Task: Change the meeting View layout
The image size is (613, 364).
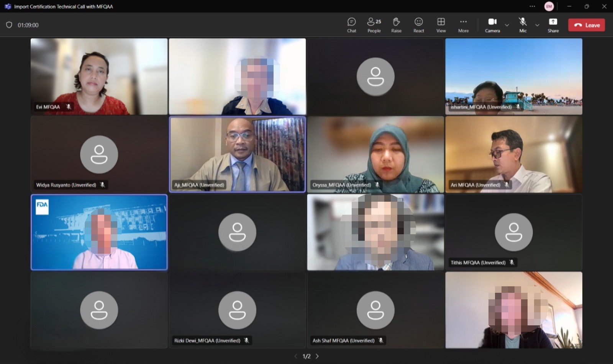Action: [x=441, y=25]
